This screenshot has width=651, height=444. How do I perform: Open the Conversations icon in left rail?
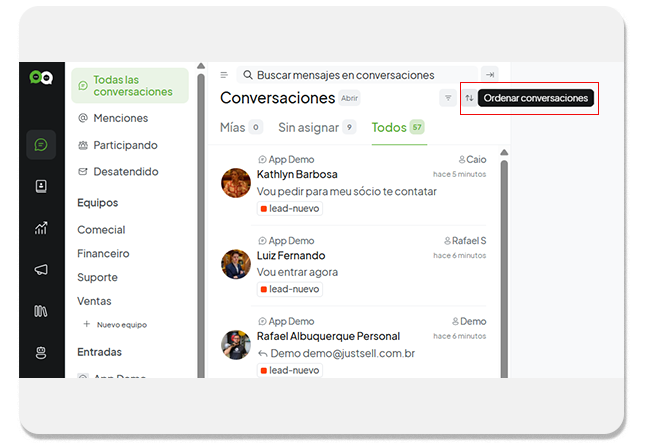[x=41, y=145]
